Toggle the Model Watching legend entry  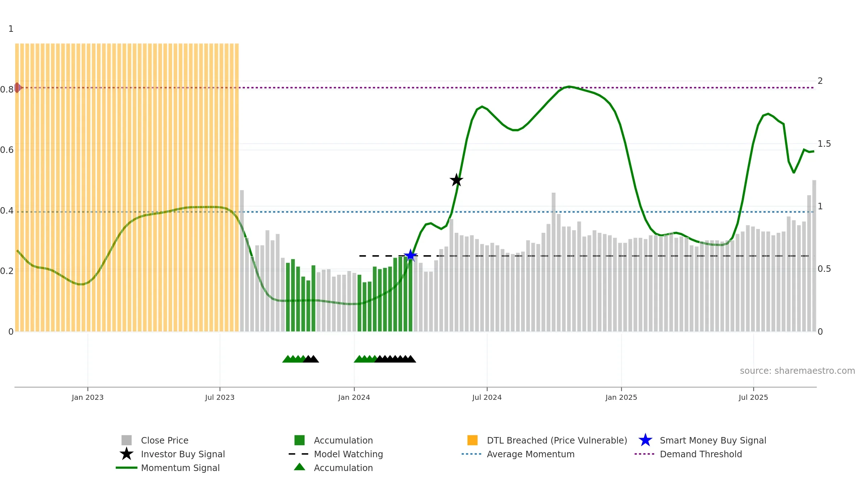(336, 454)
